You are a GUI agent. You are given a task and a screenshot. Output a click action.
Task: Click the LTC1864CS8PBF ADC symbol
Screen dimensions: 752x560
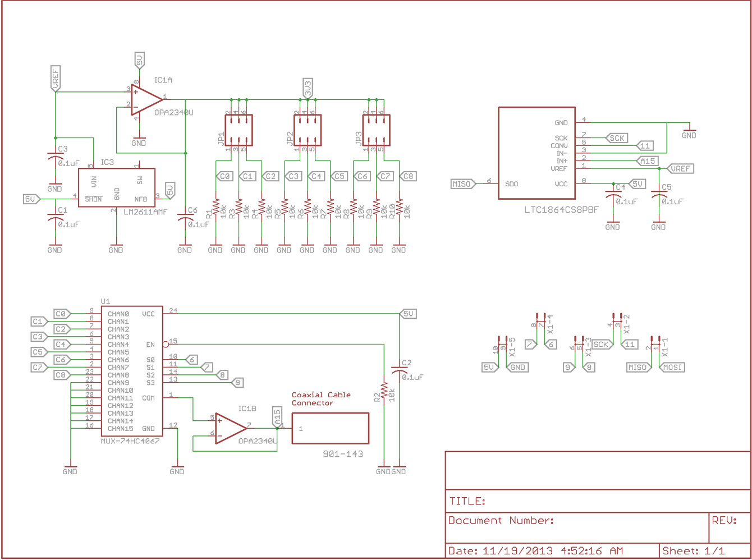(537, 153)
